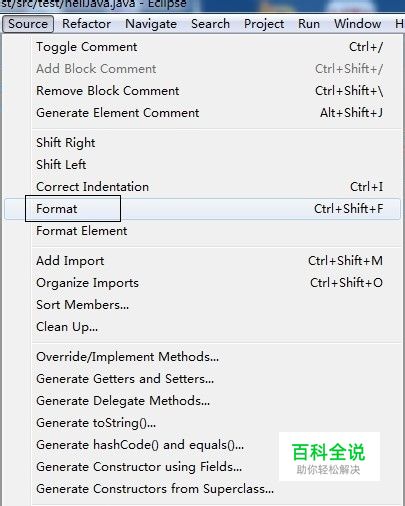Select Generate toString() option
The image size is (405, 506).
202,423
